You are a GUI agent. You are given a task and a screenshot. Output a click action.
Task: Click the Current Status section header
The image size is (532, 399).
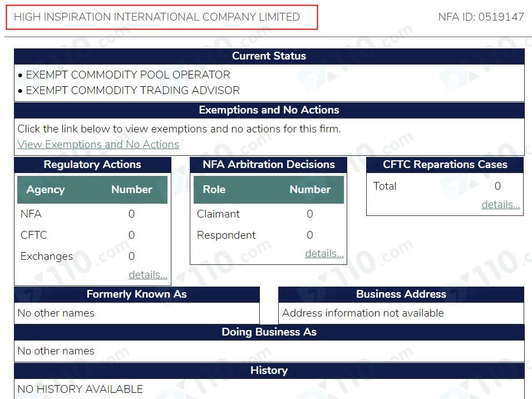[x=269, y=56]
